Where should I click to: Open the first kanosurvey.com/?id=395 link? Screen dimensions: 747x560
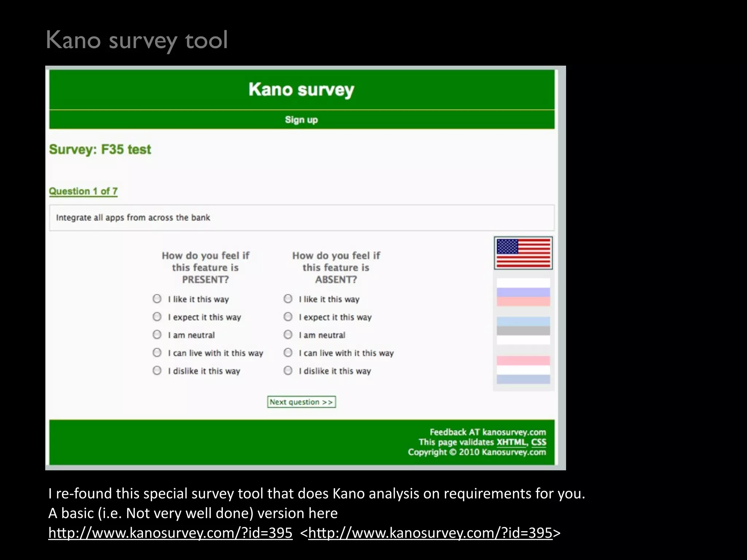(x=170, y=533)
